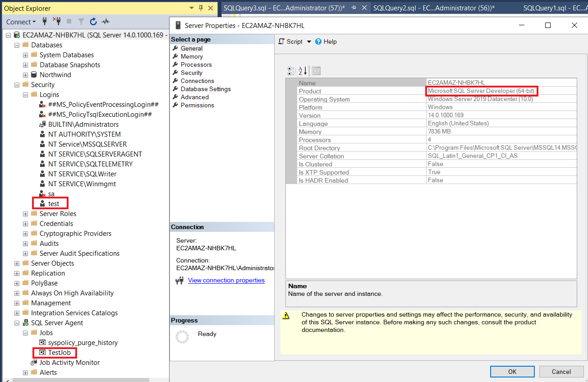This screenshot has height=382, width=588.
Task: Click the EC2AMAZ-NHBK7HL server node icon
Action: coord(17,35)
